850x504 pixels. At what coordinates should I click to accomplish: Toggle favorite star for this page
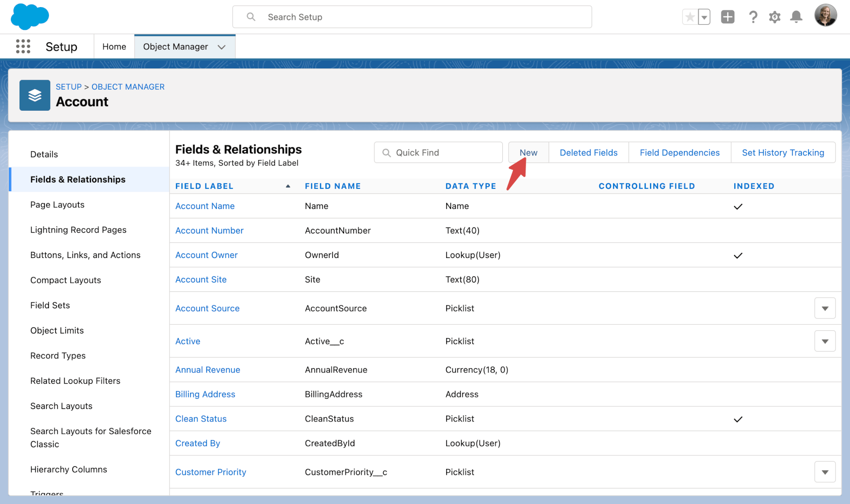[690, 17]
